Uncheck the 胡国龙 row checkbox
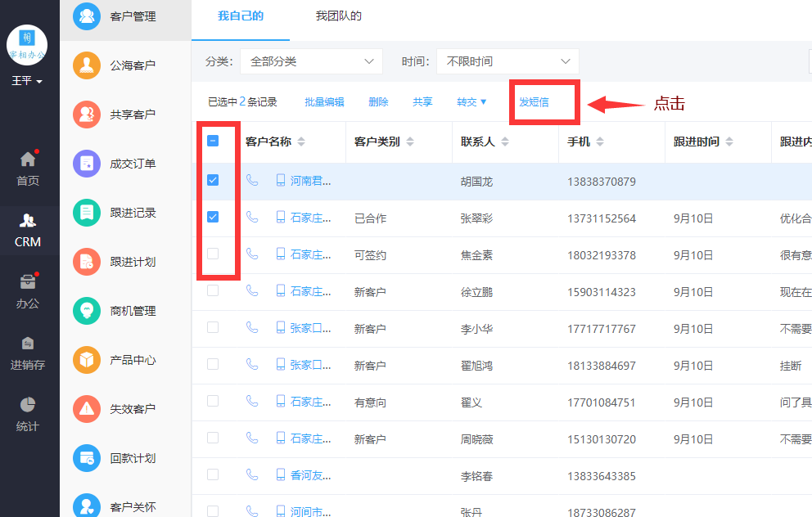 click(x=213, y=180)
